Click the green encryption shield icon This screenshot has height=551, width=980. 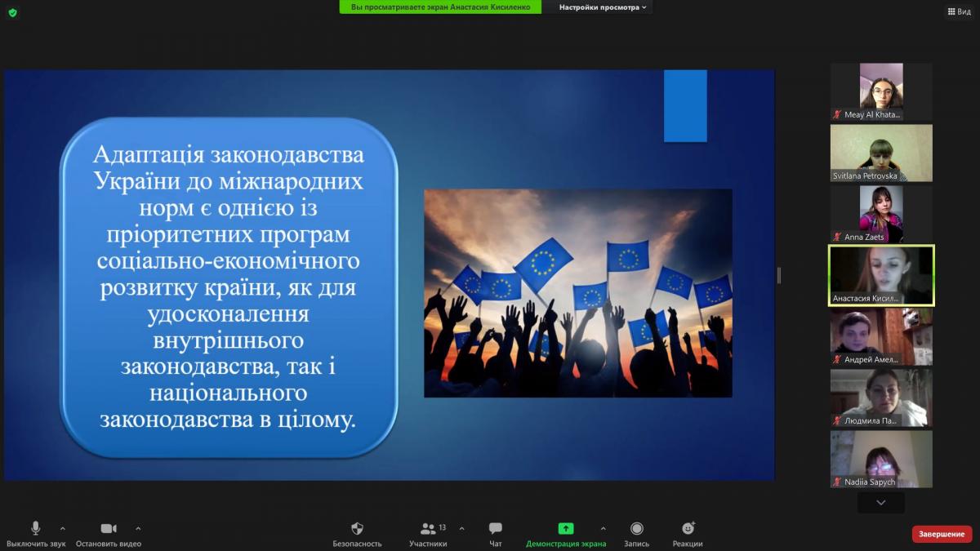click(x=12, y=12)
